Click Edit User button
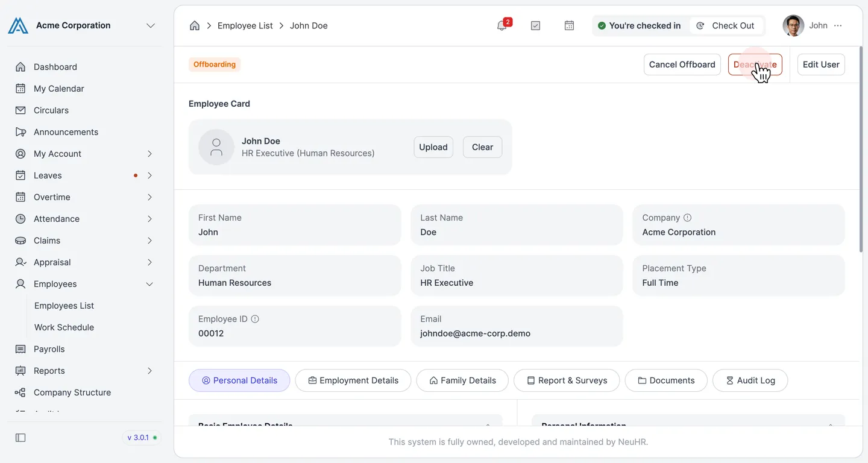The width and height of the screenshot is (868, 463). click(821, 65)
